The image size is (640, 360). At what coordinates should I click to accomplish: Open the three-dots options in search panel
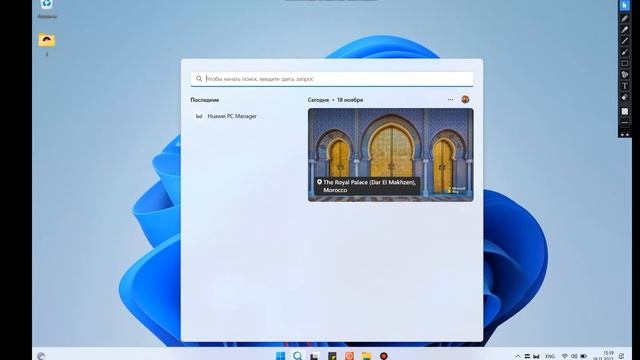pos(450,100)
